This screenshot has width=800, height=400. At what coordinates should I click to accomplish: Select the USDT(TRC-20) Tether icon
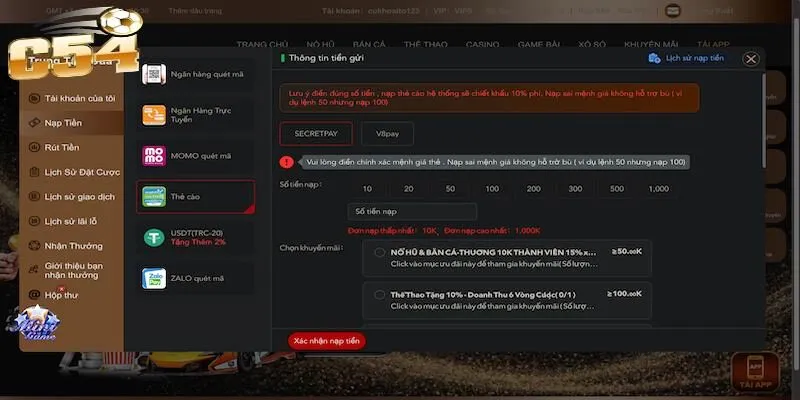point(154,236)
